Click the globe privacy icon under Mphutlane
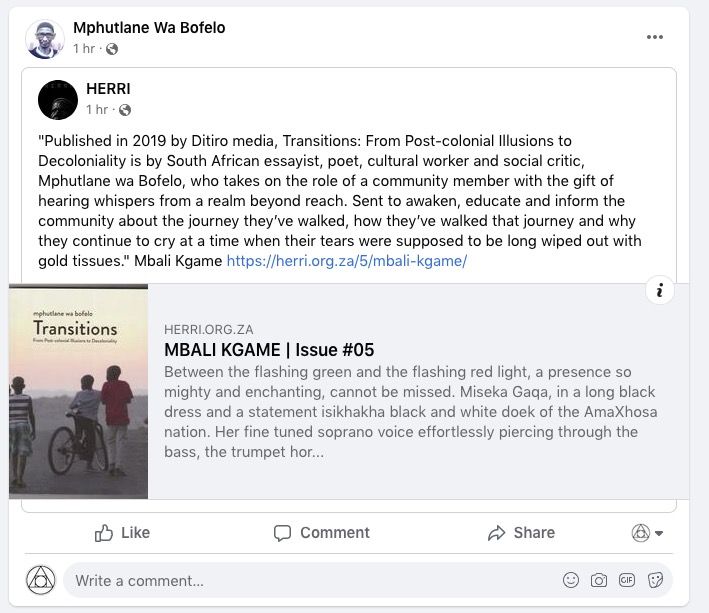 tap(112, 49)
